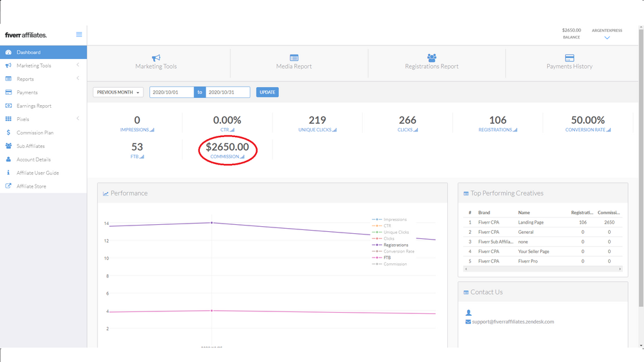Viewport: 644px width, 362px height.
Task: Toggle Unique Clicks series in chart legend
Action: pos(391,233)
